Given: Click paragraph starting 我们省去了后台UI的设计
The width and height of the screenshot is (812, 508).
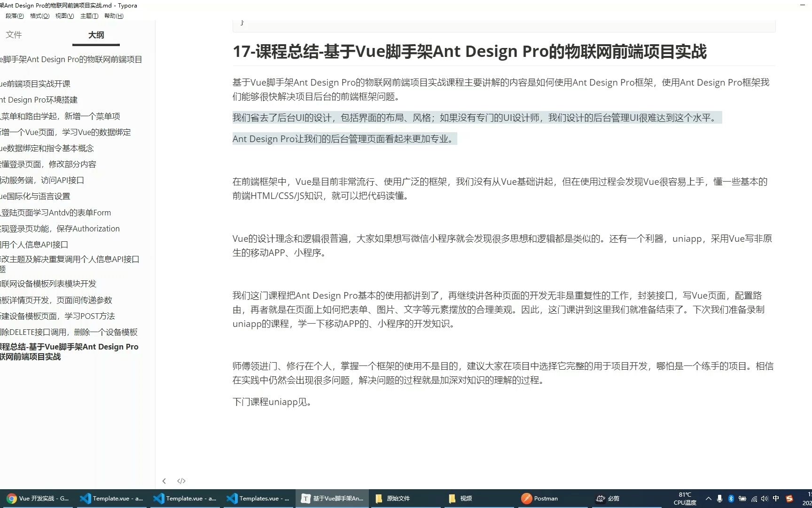Looking at the screenshot, I should (477, 118).
